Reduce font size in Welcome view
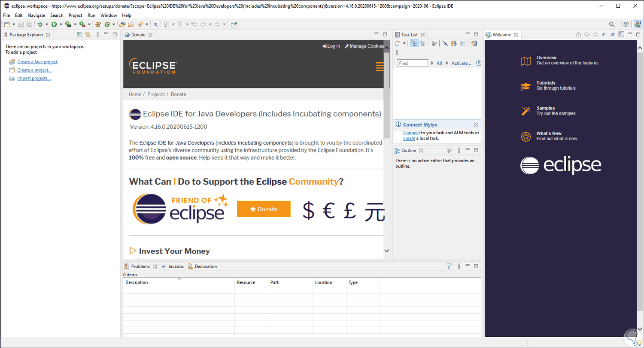The width and height of the screenshot is (644, 348). click(x=604, y=35)
